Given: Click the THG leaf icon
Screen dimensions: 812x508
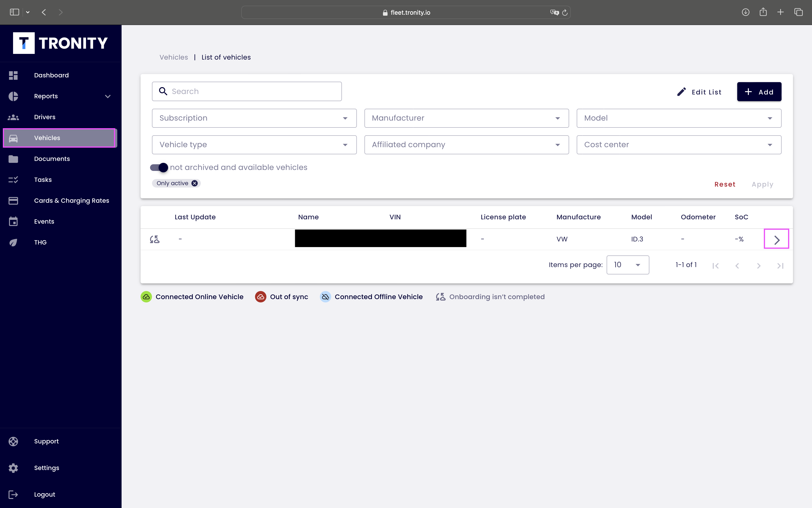Looking at the screenshot, I should pyautogui.click(x=14, y=242).
